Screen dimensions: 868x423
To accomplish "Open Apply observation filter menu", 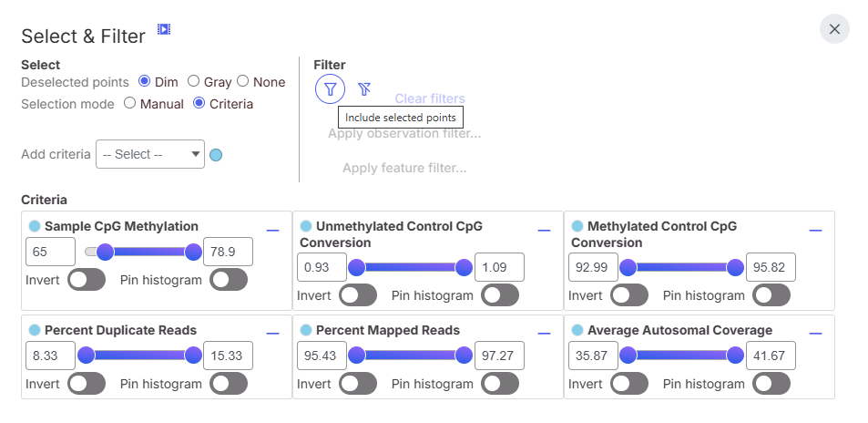I will (x=404, y=133).
